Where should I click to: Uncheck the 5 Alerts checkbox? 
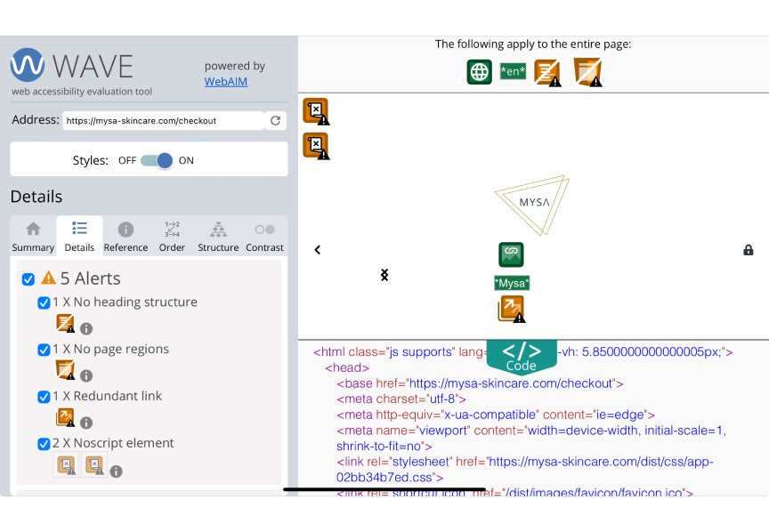[x=28, y=279]
